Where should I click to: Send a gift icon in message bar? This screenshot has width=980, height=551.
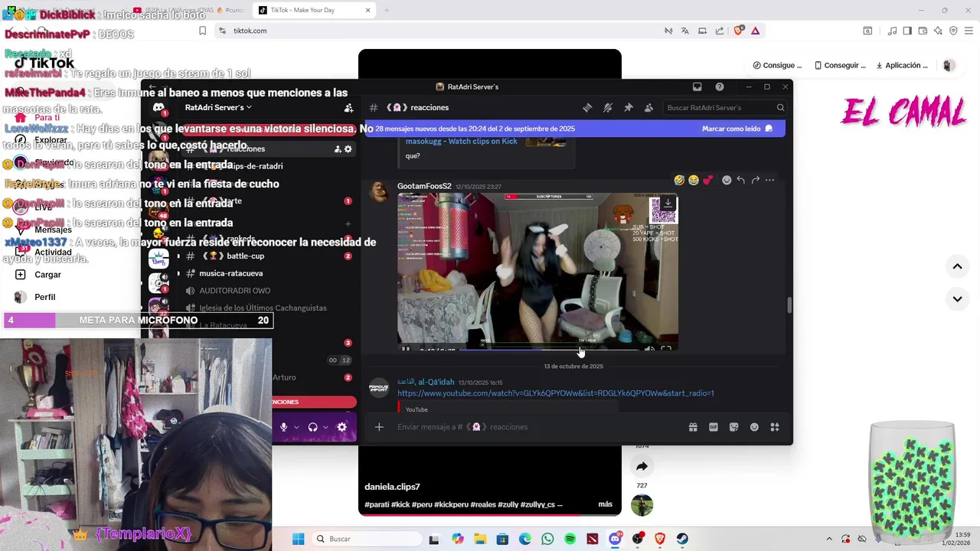click(x=693, y=427)
